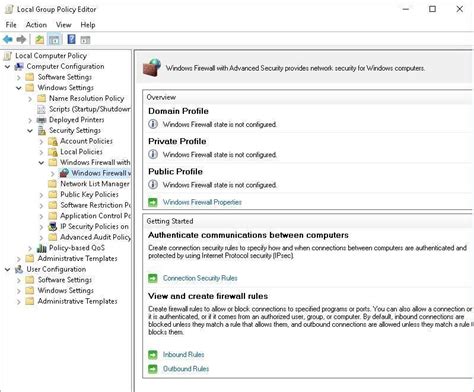This screenshot has width=474, height=392.
Task: Click the Local Policies folder icon
Action: 53,152
